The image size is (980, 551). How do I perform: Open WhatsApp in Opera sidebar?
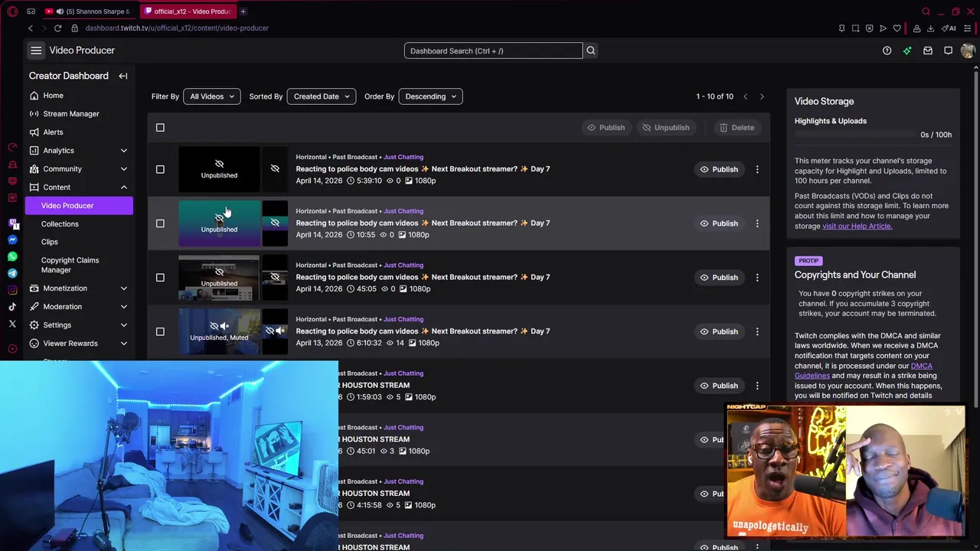click(x=12, y=256)
